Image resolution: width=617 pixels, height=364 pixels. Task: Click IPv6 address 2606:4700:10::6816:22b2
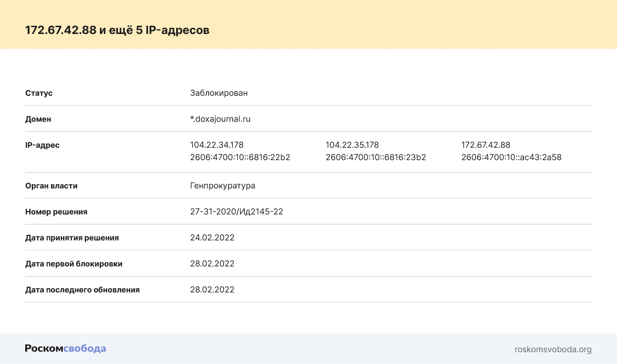(x=240, y=158)
